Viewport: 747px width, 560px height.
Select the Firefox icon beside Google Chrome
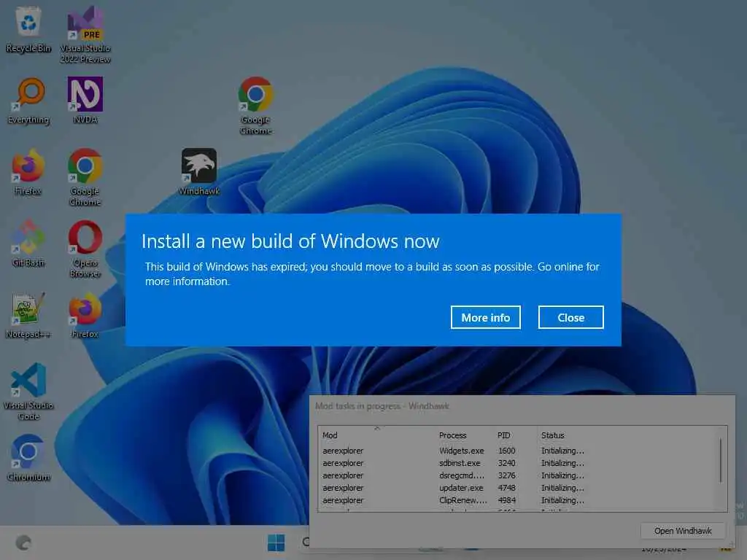click(28, 172)
